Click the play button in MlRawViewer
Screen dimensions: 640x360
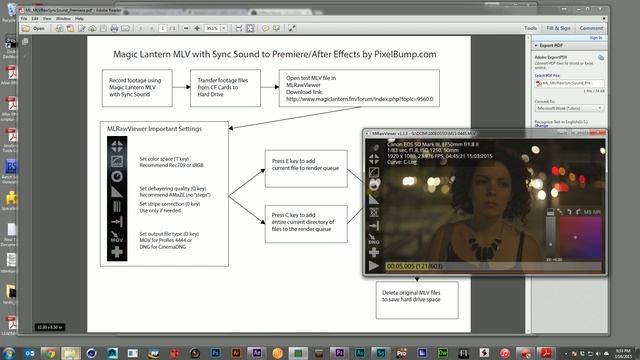pyautogui.click(x=374, y=266)
